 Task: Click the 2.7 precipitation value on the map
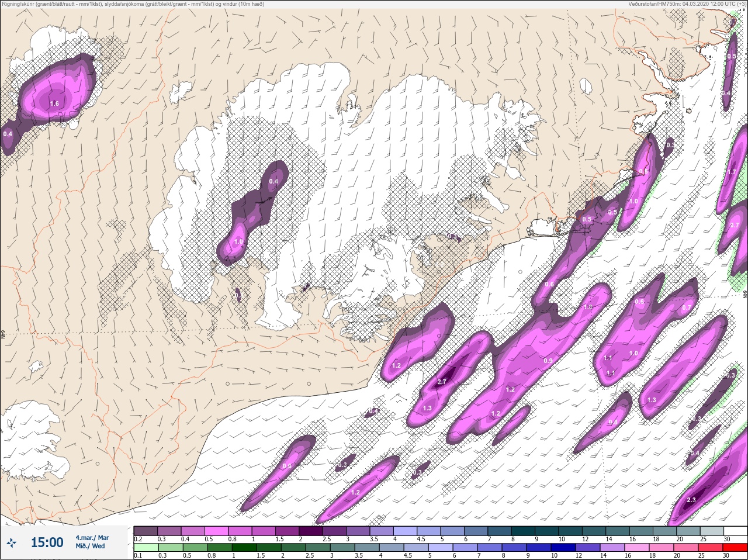click(x=442, y=382)
